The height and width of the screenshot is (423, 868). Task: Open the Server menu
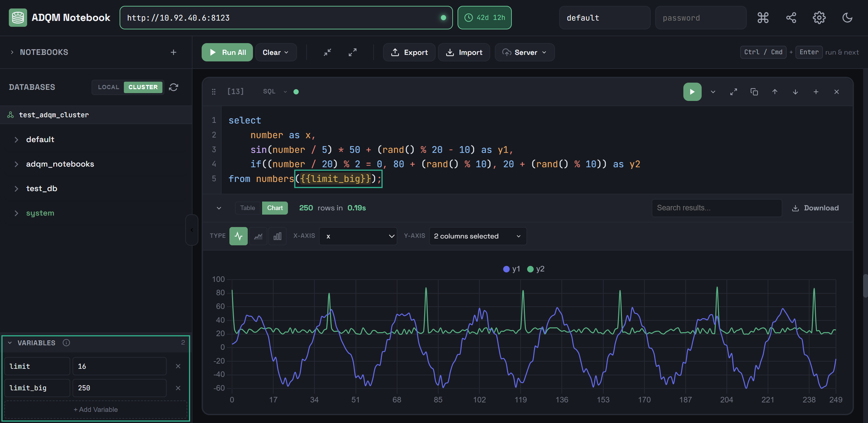click(524, 52)
